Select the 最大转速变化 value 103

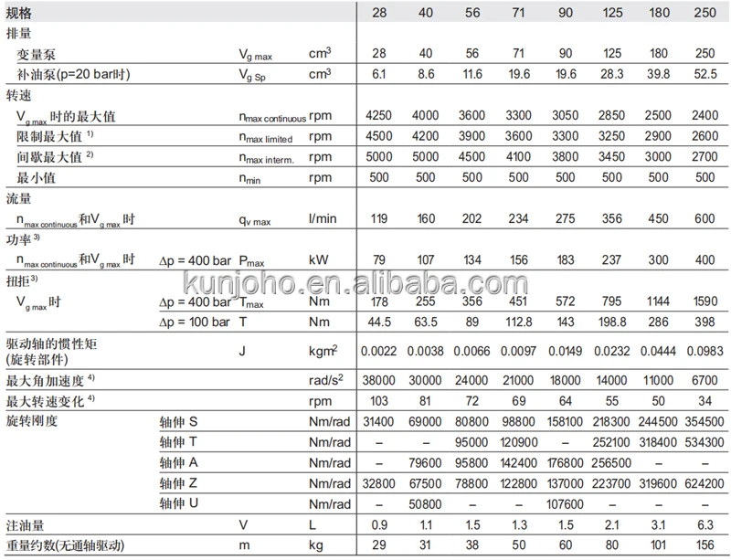(378, 401)
